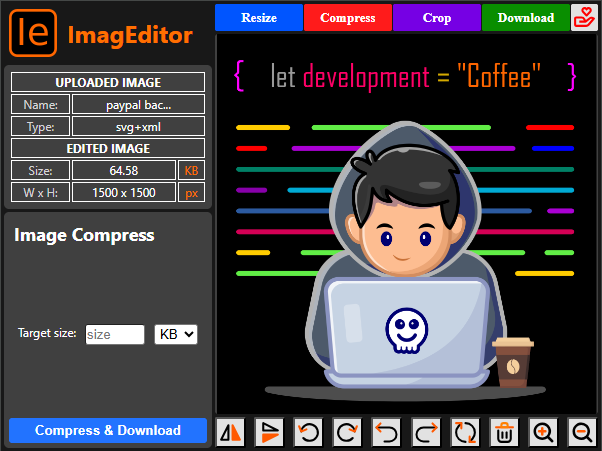
Task: Zoom out with the magnifier minus icon
Action: (x=582, y=432)
